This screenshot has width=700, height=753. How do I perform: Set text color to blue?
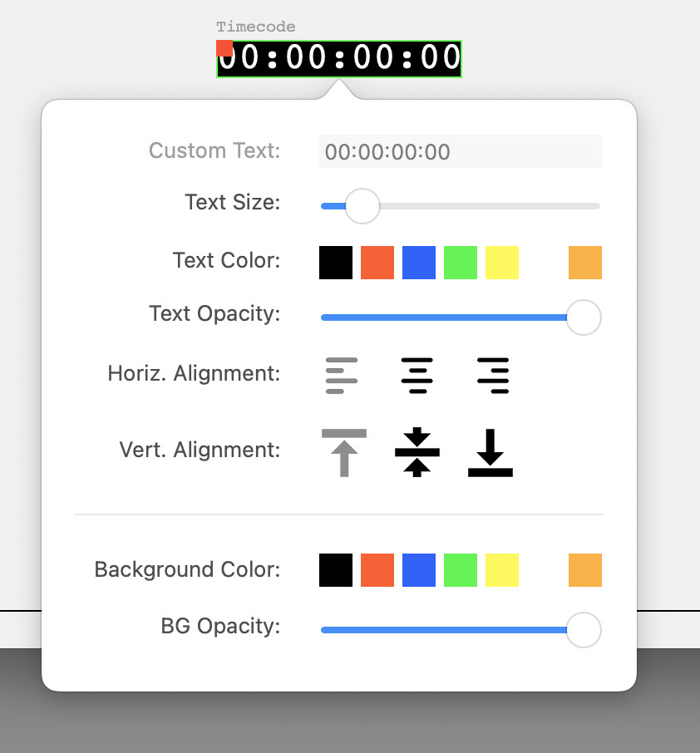[419, 263]
